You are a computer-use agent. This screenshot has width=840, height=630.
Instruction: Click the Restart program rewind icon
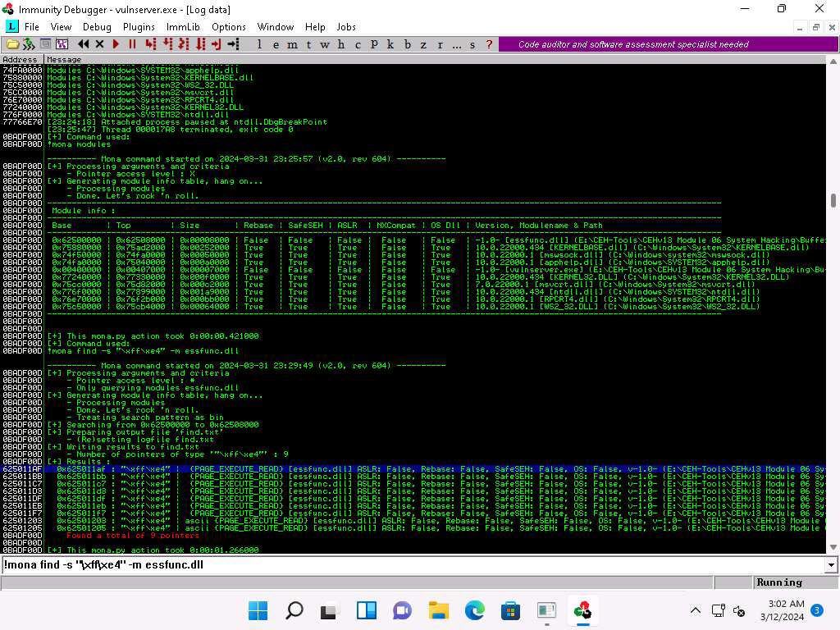(x=84, y=44)
